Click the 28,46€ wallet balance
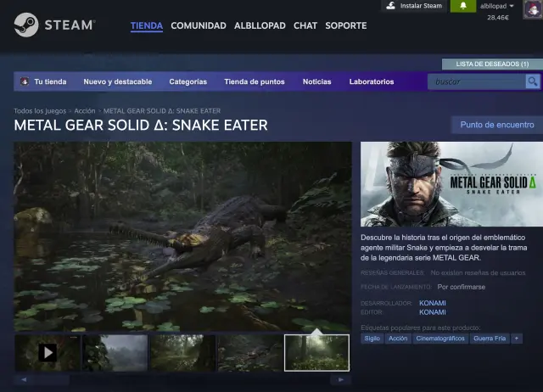Image resolution: width=543 pixels, height=392 pixels. click(498, 17)
